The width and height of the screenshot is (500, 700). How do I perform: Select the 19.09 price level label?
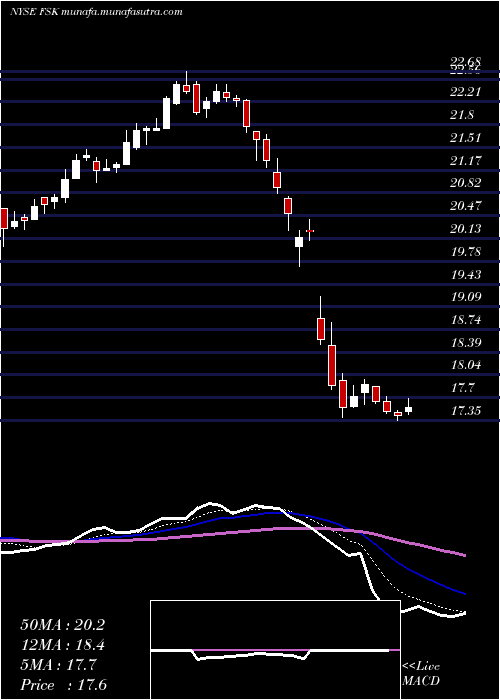click(x=465, y=297)
